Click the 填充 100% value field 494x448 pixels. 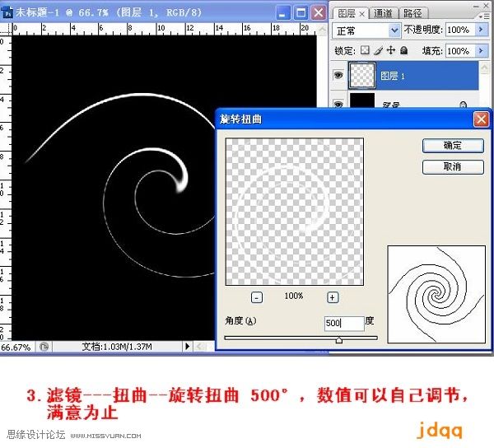tap(460, 50)
